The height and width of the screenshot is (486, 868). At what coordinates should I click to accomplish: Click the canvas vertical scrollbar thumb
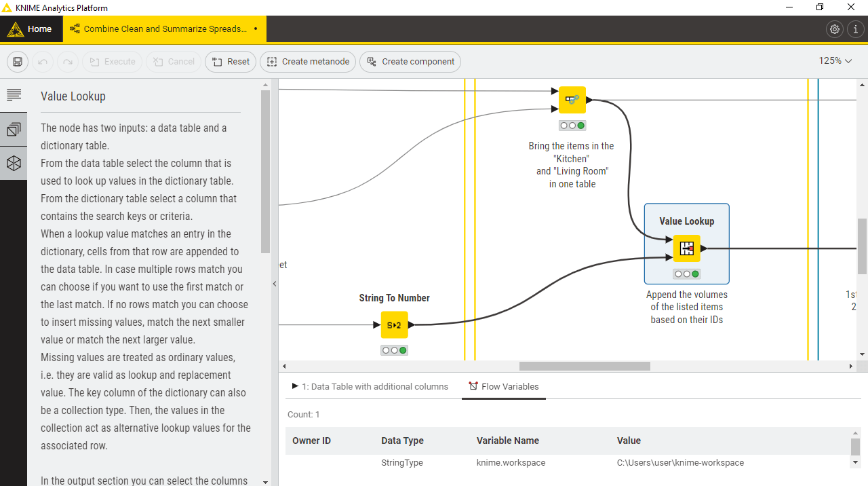click(x=862, y=246)
